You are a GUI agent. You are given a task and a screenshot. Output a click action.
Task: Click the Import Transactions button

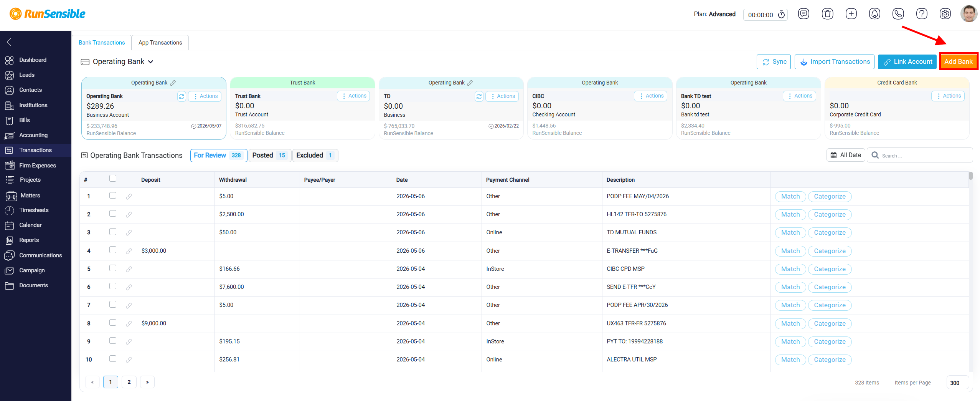pyautogui.click(x=835, y=61)
